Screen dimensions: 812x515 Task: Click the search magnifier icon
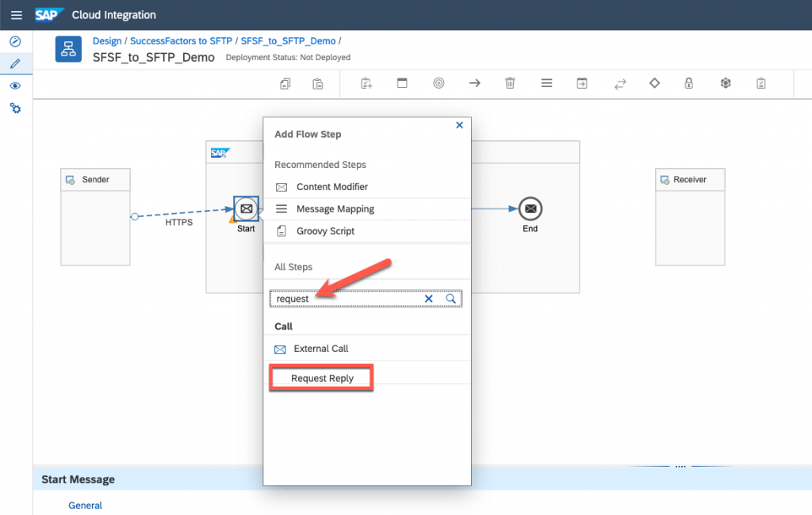tap(450, 299)
